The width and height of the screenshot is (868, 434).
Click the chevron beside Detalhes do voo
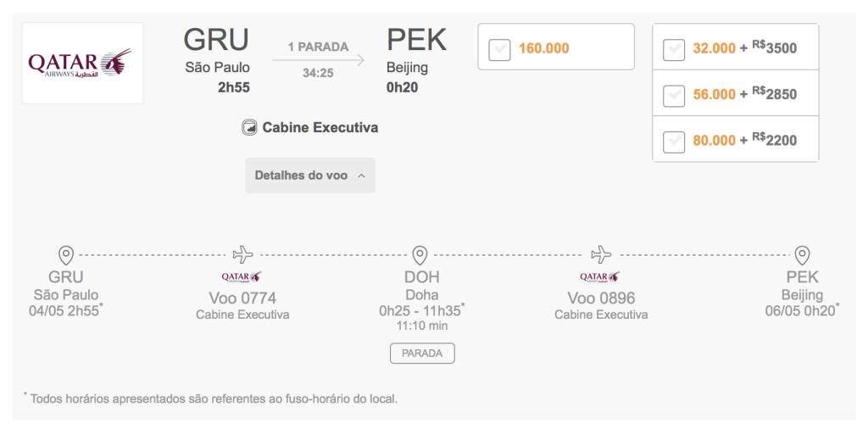click(361, 176)
